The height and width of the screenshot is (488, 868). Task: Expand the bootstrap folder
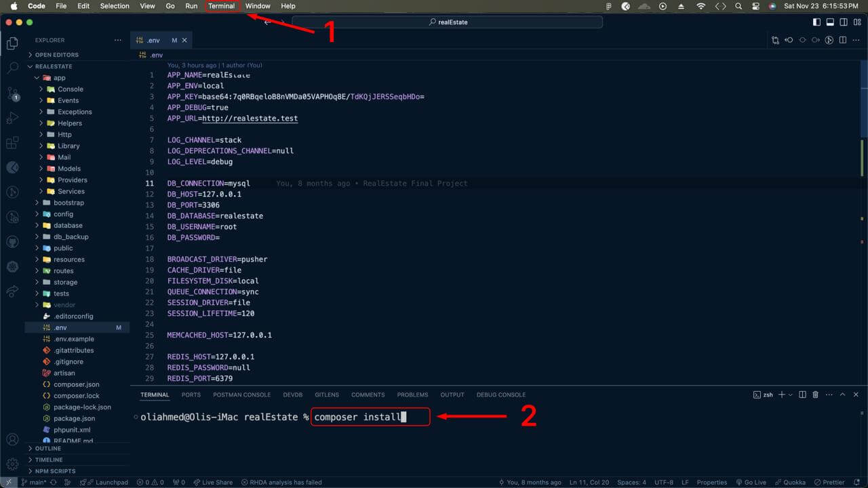pyautogui.click(x=68, y=203)
